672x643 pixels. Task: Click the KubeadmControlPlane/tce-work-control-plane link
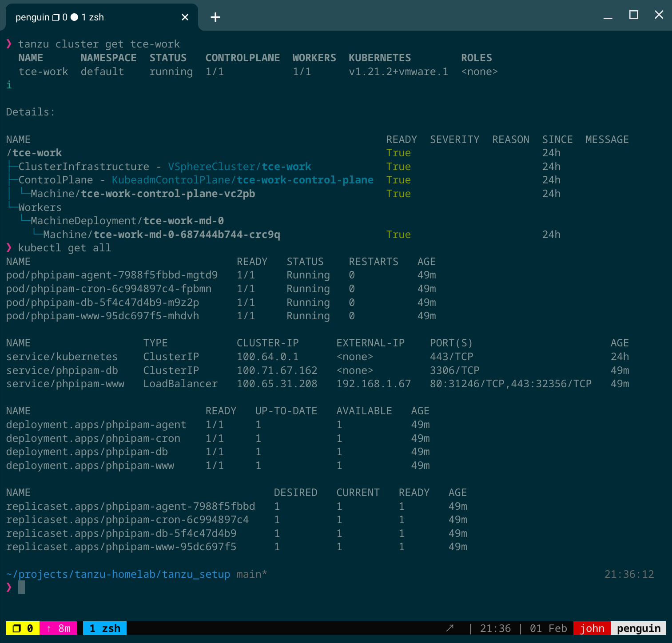coord(243,180)
